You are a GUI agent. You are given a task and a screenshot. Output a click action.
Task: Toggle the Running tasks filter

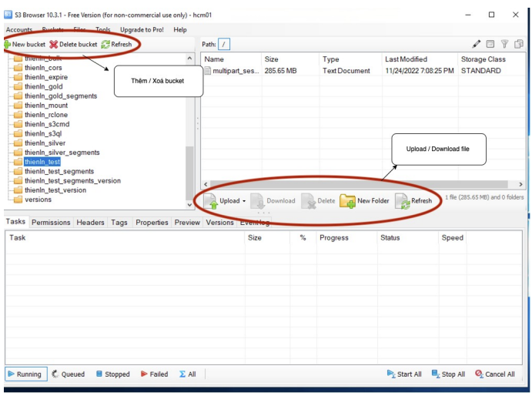click(24, 374)
